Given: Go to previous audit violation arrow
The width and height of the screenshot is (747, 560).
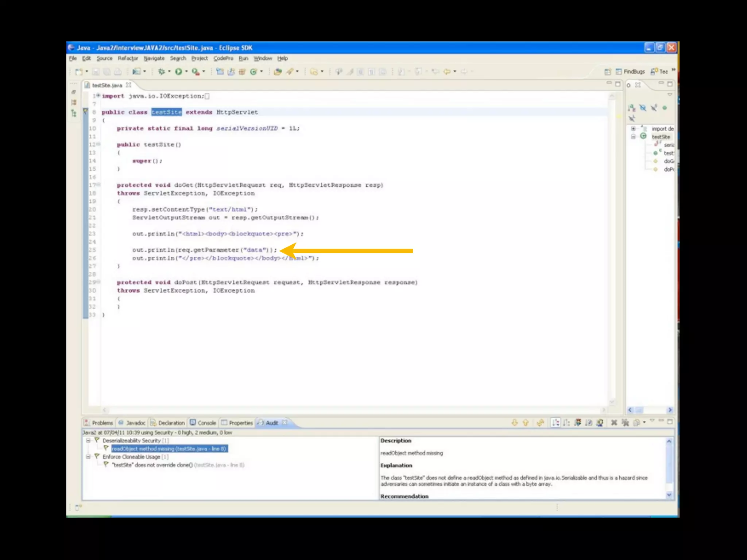Looking at the screenshot, I should (526, 423).
